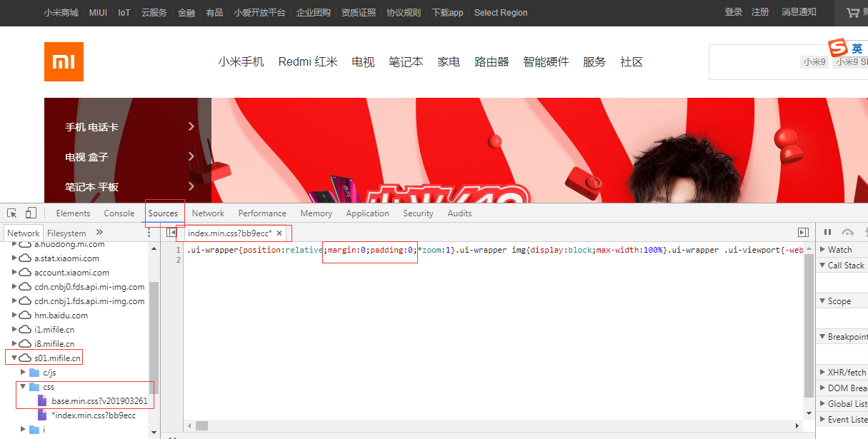Expand the i1.mifile.cn domain
This screenshot has height=439, width=868.
point(14,329)
